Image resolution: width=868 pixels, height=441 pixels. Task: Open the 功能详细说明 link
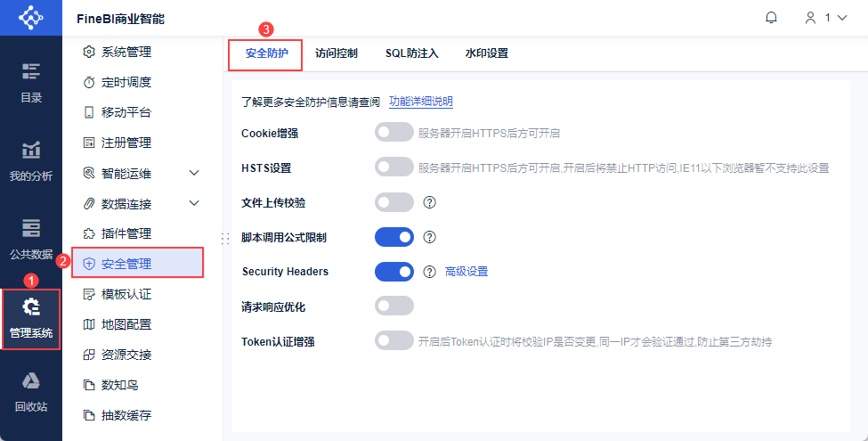421,102
